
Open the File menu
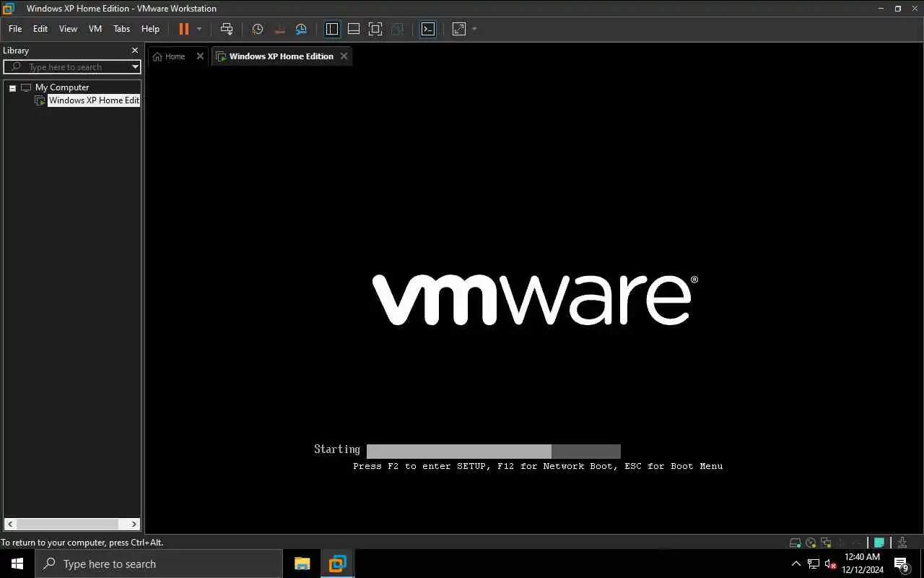(15, 29)
